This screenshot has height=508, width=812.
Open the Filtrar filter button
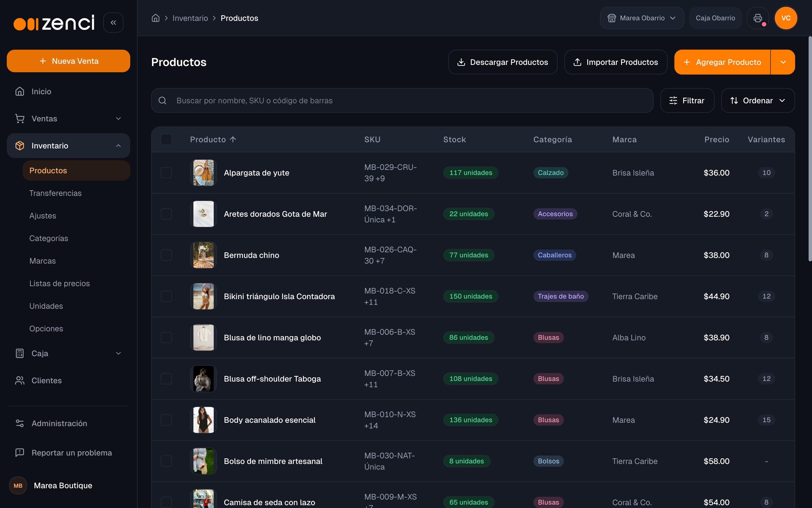tap(687, 100)
